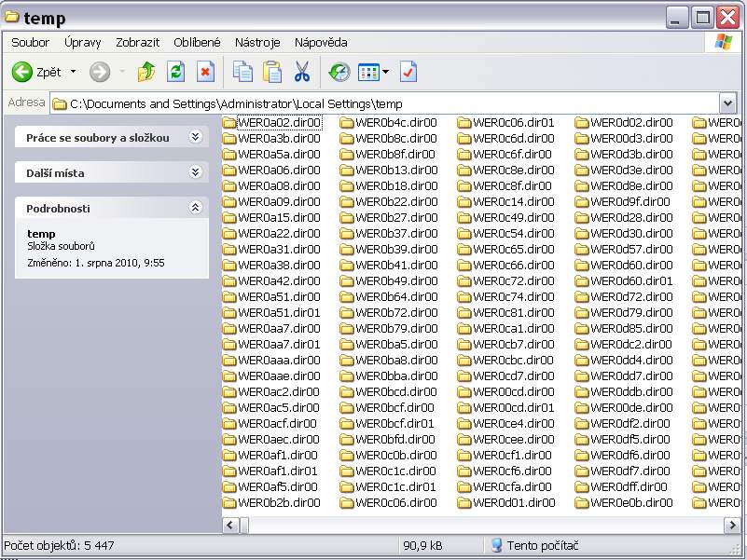Click the Cut scissors icon
747x560 pixels.
click(x=302, y=72)
